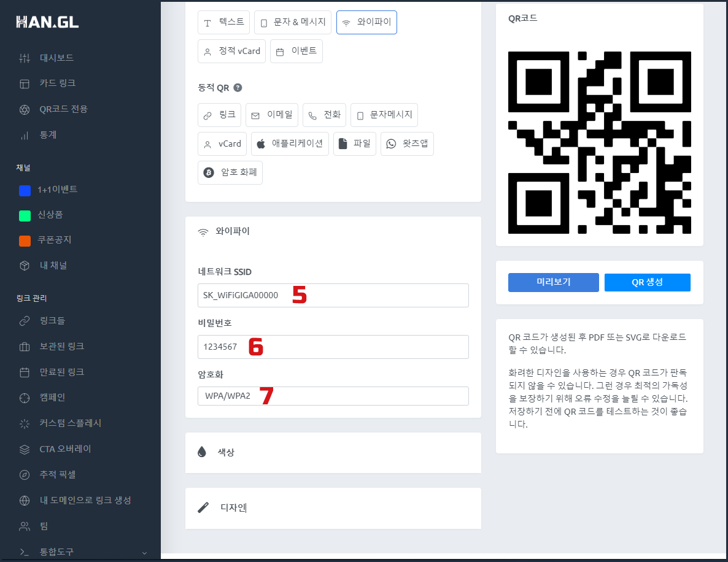The height and width of the screenshot is (562, 728).
Task: Click the 카드 링크 layout icon
Action: (x=25, y=83)
